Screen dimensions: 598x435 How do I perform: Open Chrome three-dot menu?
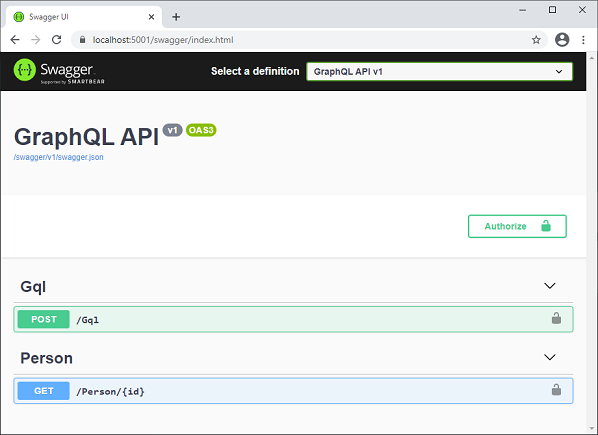click(x=583, y=40)
